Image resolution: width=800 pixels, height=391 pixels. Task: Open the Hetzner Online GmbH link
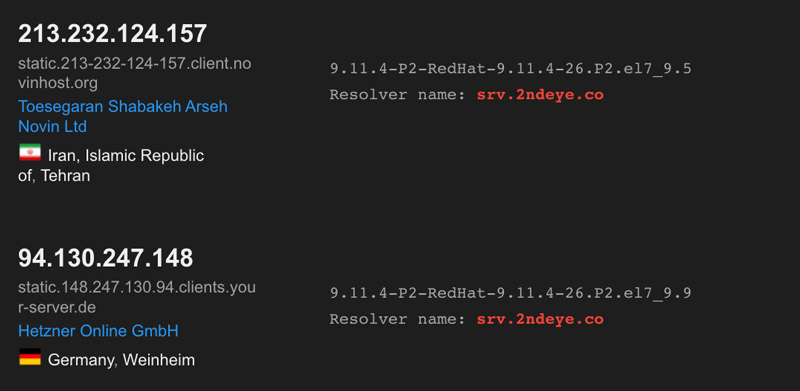[98, 331]
